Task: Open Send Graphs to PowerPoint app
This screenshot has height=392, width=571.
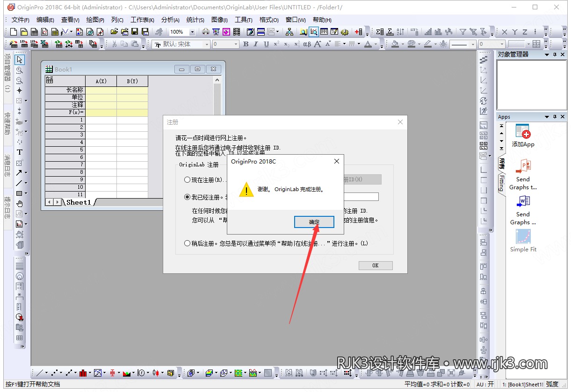Action: coord(523,174)
